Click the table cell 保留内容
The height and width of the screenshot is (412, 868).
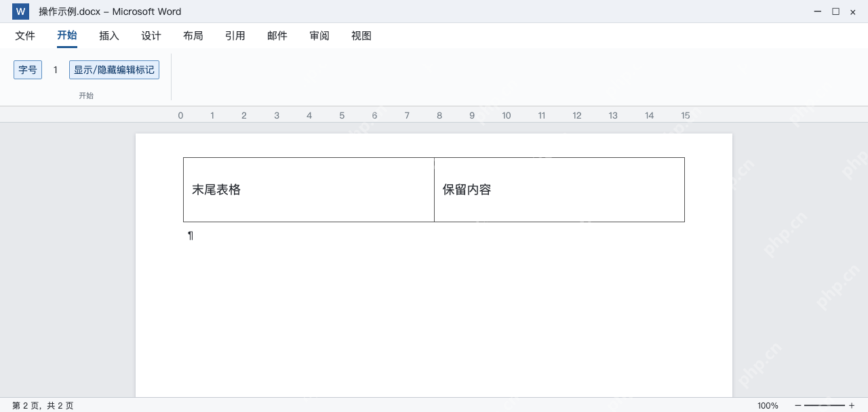559,190
